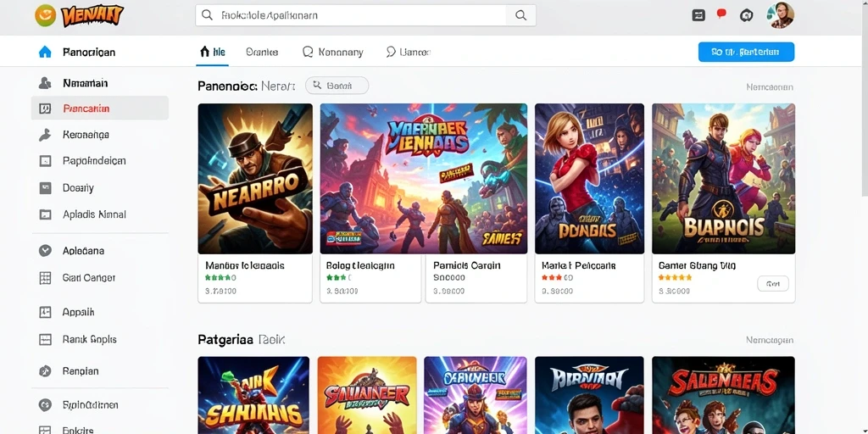
Task: Click the calendar icon in top bar
Action: [x=698, y=15]
